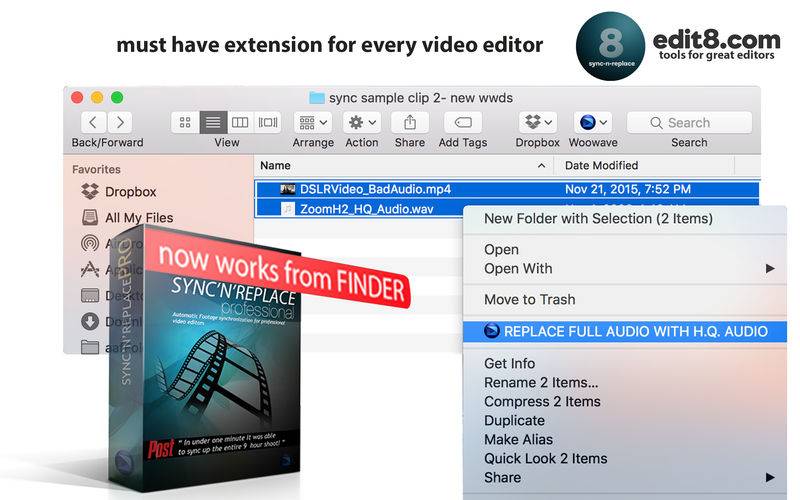
Task: Open the Dropbox toolbar dropdown
Action: pyautogui.click(x=537, y=122)
